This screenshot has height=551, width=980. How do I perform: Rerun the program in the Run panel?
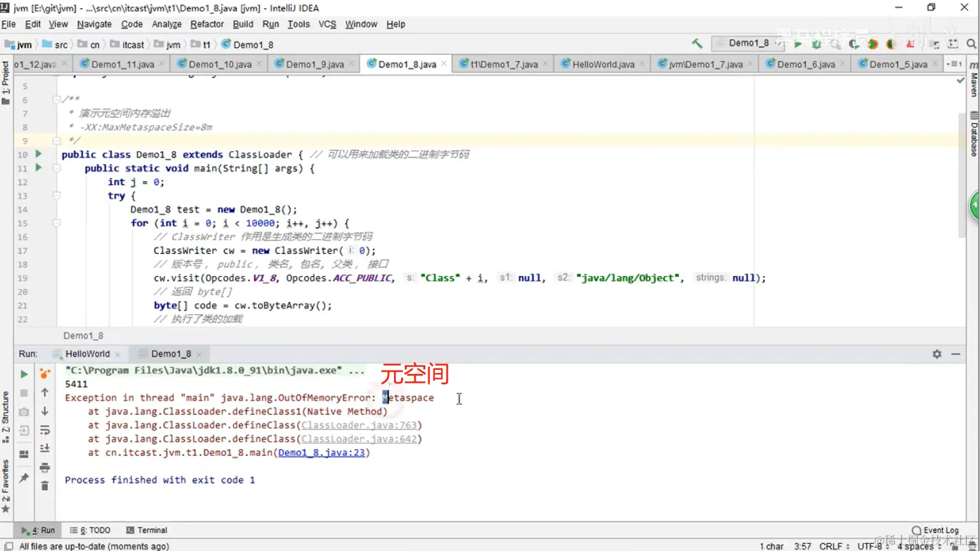(24, 374)
